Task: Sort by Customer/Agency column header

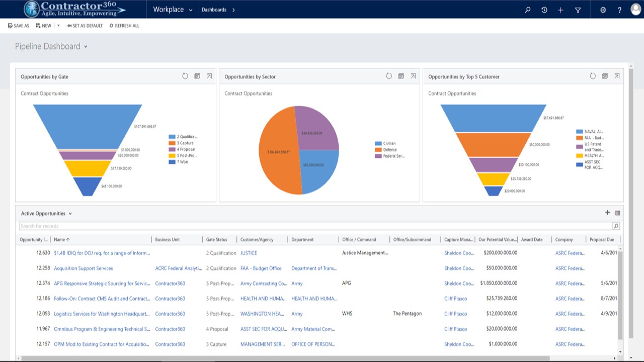Action: (257, 240)
